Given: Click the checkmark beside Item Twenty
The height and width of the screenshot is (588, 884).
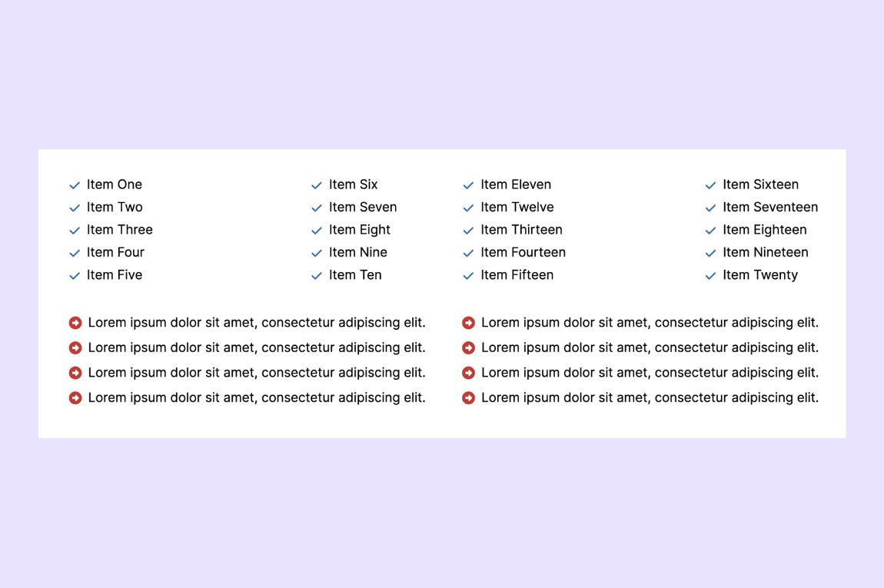Looking at the screenshot, I should pyautogui.click(x=710, y=275).
